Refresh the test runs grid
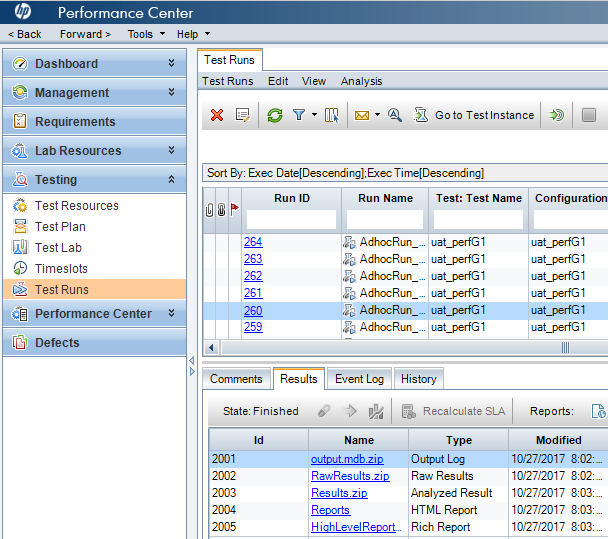Screen dimensions: 613x539 tap(275, 115)
